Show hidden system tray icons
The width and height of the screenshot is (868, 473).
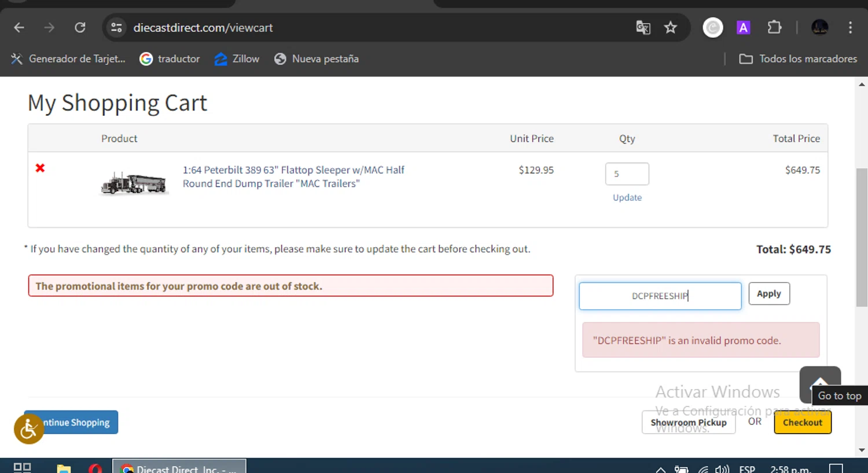click(x=660, y=469)
